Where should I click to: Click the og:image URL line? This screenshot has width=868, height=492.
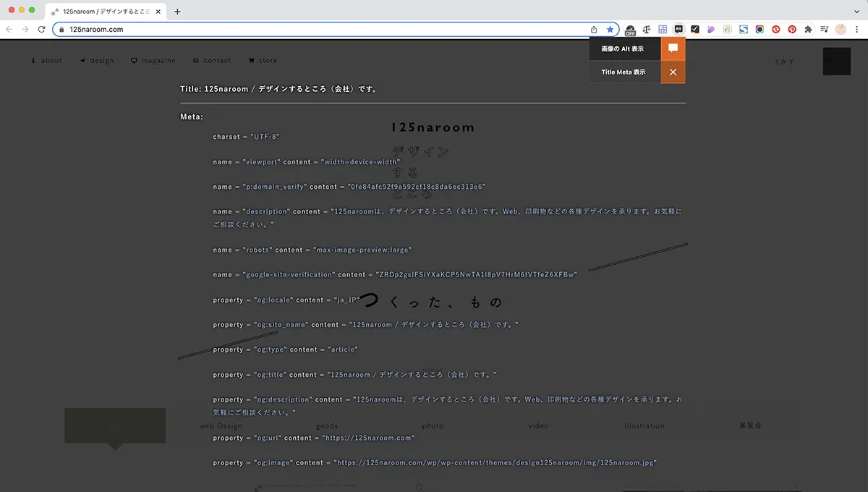pos(435,462)
